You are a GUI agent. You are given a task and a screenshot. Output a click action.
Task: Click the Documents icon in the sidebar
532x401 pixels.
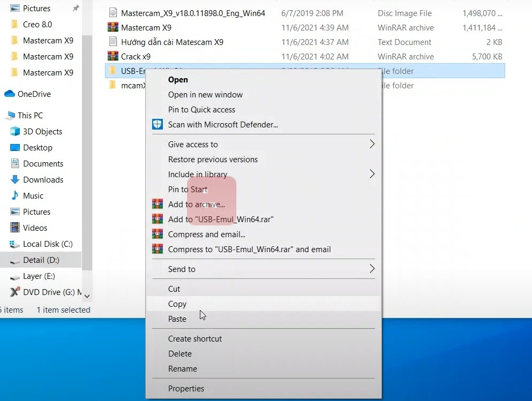pos(15,163)
